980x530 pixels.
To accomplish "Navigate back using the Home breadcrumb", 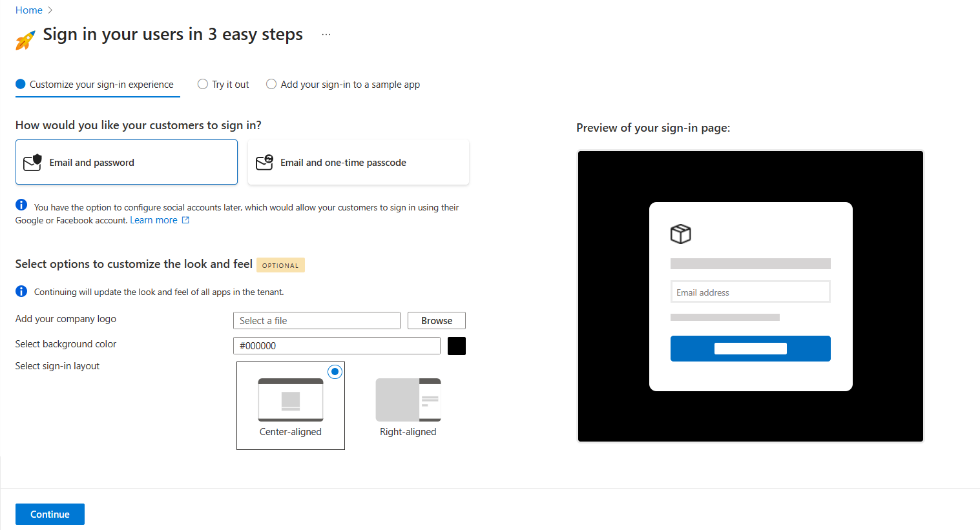I will pos(29,10).
